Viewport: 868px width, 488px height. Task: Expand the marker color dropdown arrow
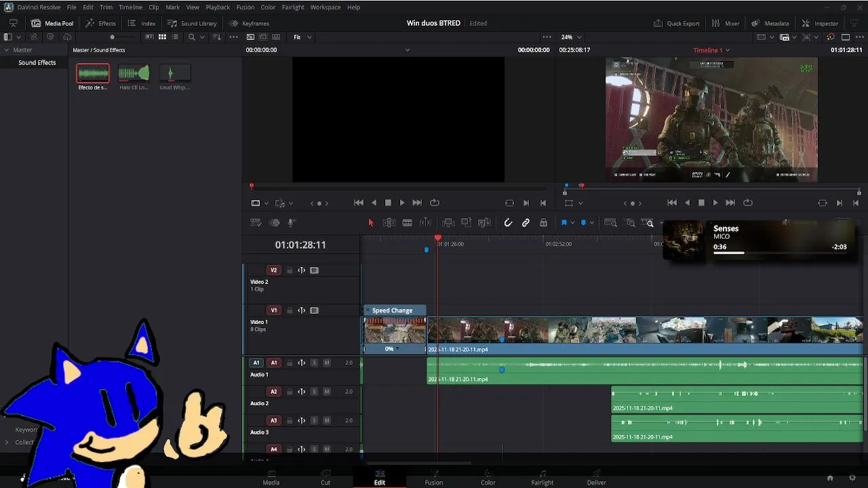(x=592, y=222)
